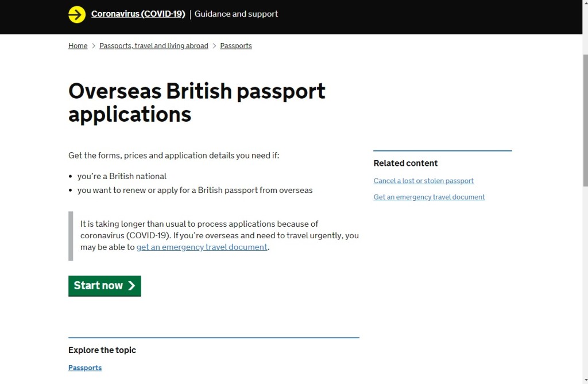
Task: Open emergency travel document link under Related content
Action: click(x=429, y=197)
